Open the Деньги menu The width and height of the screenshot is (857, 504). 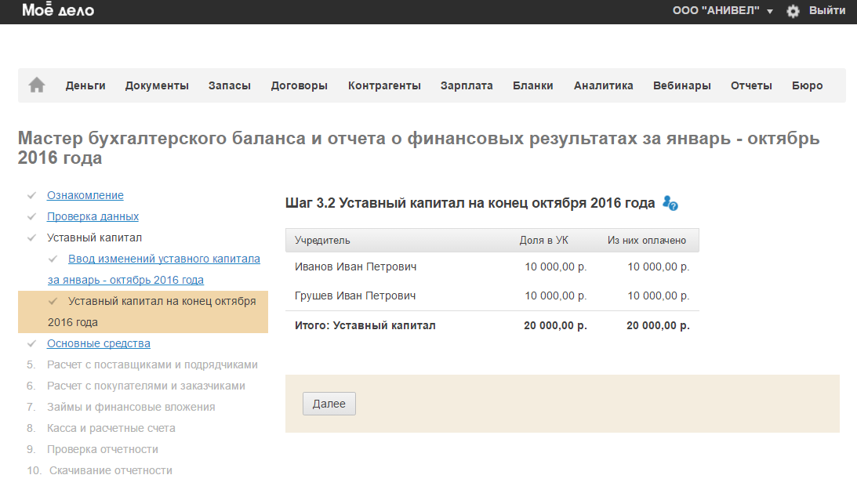pos(85,85)
